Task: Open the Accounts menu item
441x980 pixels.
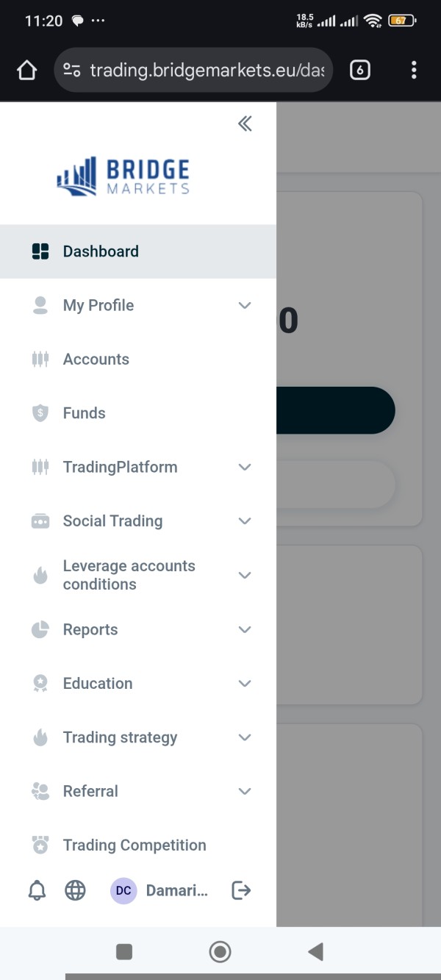Action: [x=96, y=360]
